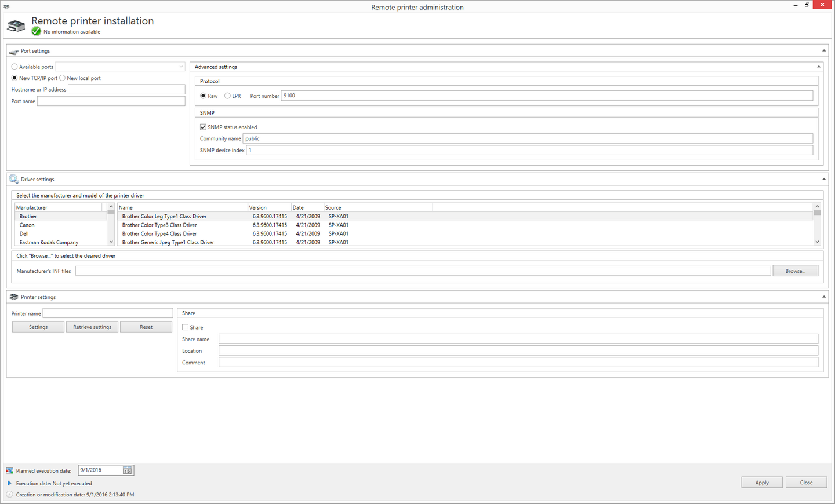Viewport: 835px width, 504px height.
Task: Click the gear icon next to Driver settings
Action: 14,180
